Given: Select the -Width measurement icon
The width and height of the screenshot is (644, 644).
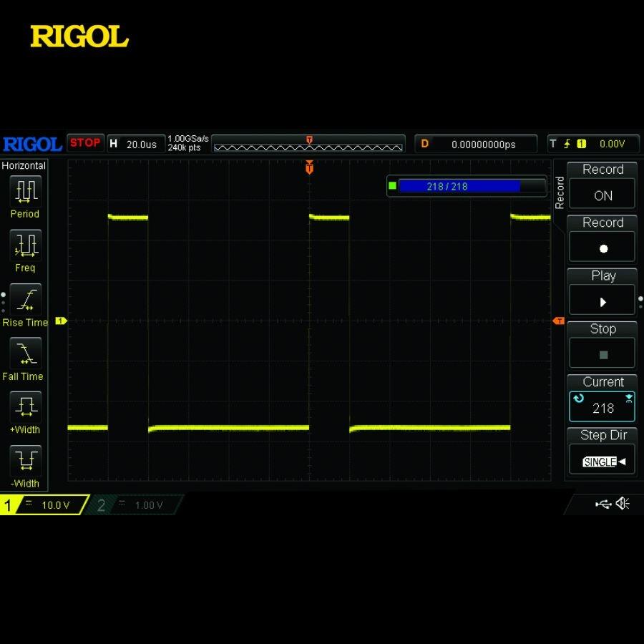Looking at the screenshot, I should 26,461.
